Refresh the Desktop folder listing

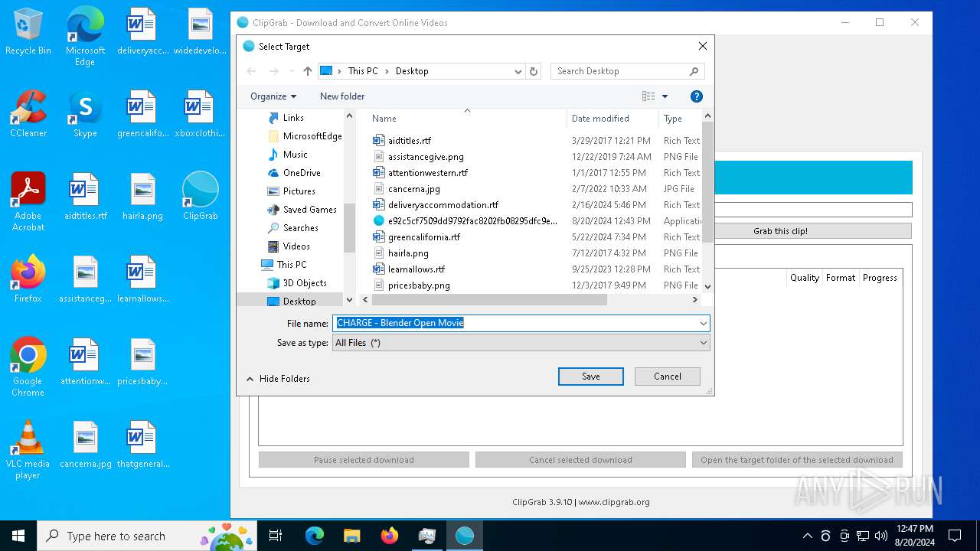pos(534,71)
